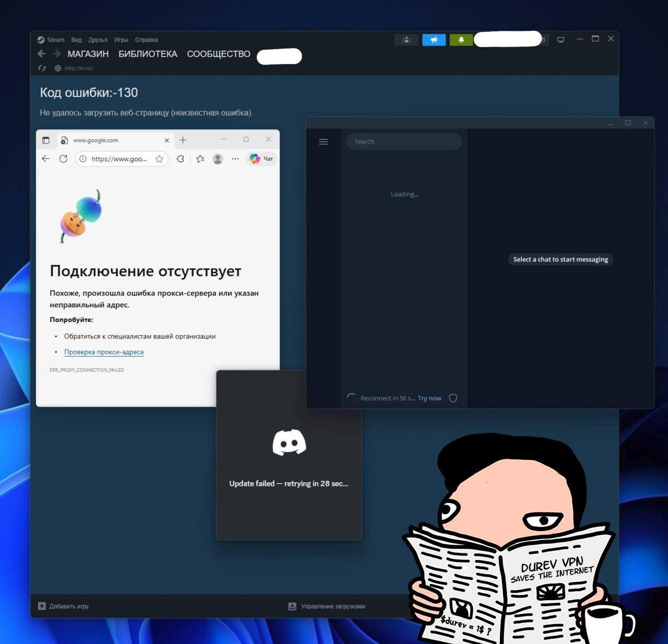Add page to favorites star icon
668x644 pixels.
coord(159,159)
